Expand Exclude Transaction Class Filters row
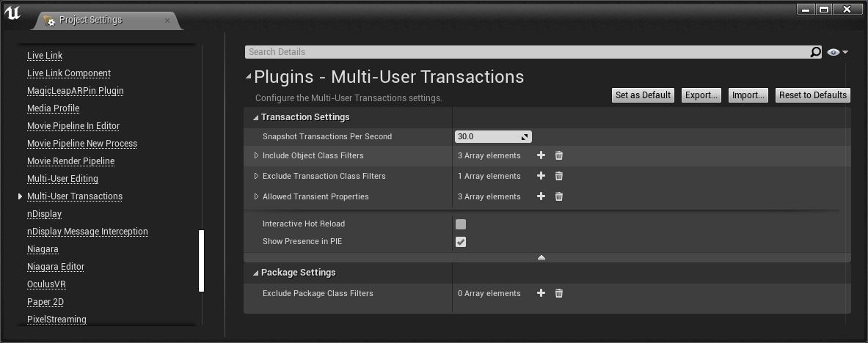Image resolution: width=868 pixels, height=343 pixels. [256, 176]
